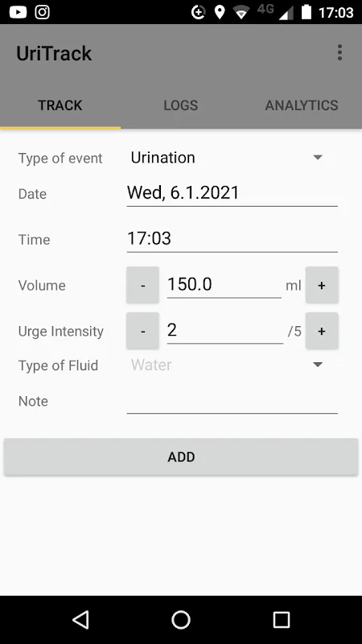Click the ADD button
Image resolution: width=362 pixels, height=644 pixels.
pyautogui.click(x=181, y=456)
